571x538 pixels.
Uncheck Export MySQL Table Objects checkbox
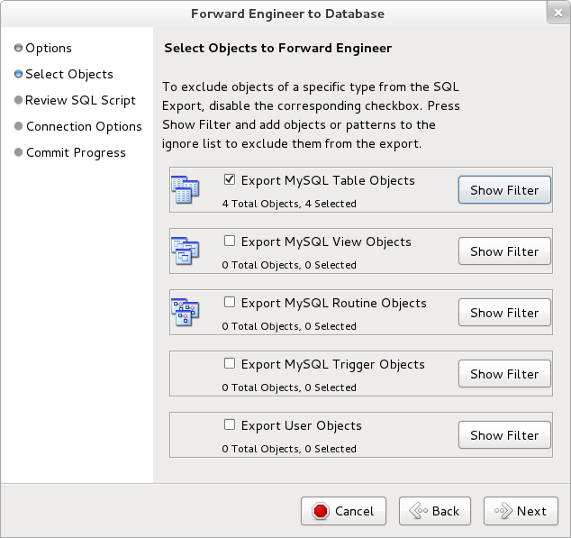[x=229, y=180]
